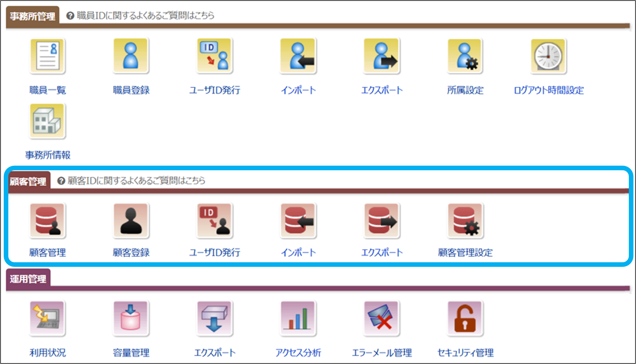Open ユーザID発行 icon under 事務所管理
The width and height of the screenshot is (636, 364).
click(x=215, y=56)
